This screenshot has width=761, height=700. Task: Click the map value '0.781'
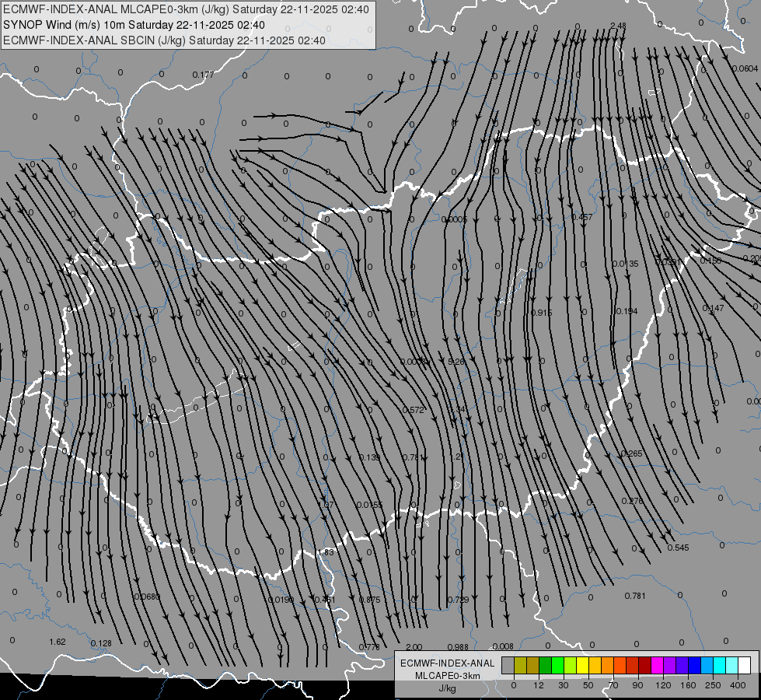(635, 596)
